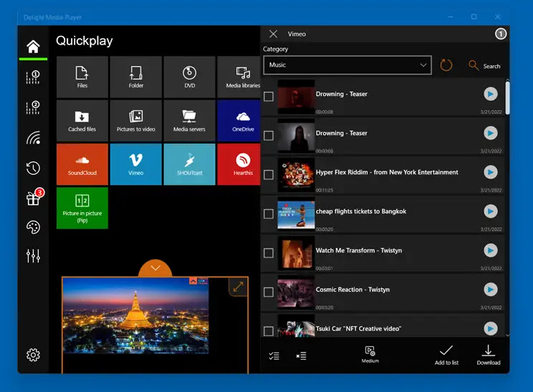This screenshot has height=392, width=533.
Task: Open the SHOUTcast tile
Action: pos(190,164)
